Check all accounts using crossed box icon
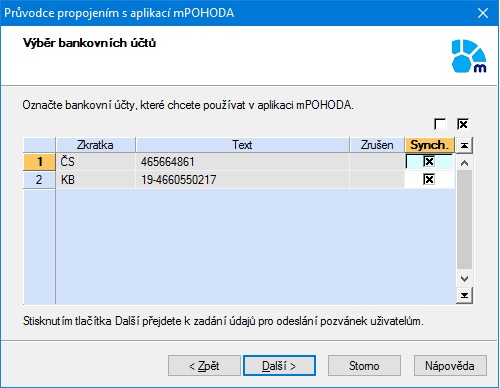This screenshot has width=500, height=388. pyautogui.click(x=463, y=124)
